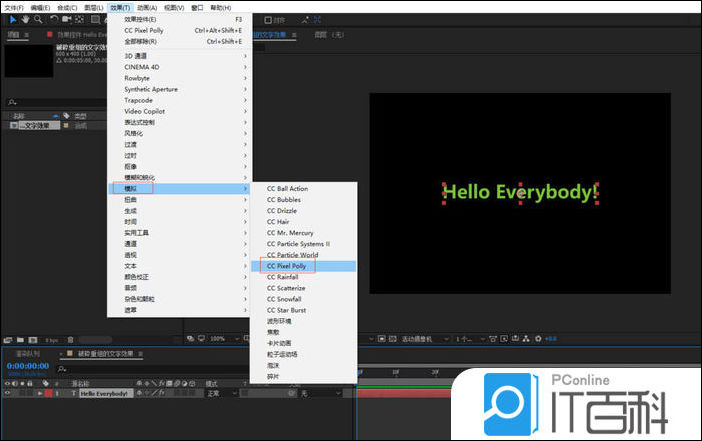702x441 pixels.
Task: Select the Hand tool in toolbar
Action: point(25,19)
